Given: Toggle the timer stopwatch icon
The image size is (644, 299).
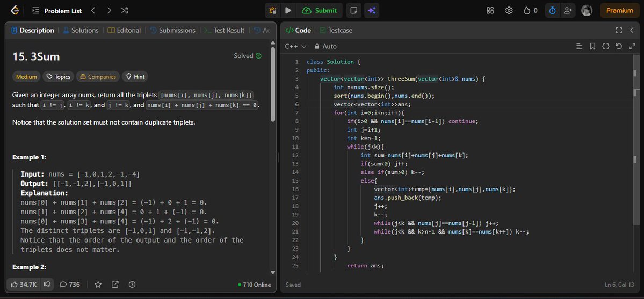Looking at the screenshot, I should click(552, 11).
